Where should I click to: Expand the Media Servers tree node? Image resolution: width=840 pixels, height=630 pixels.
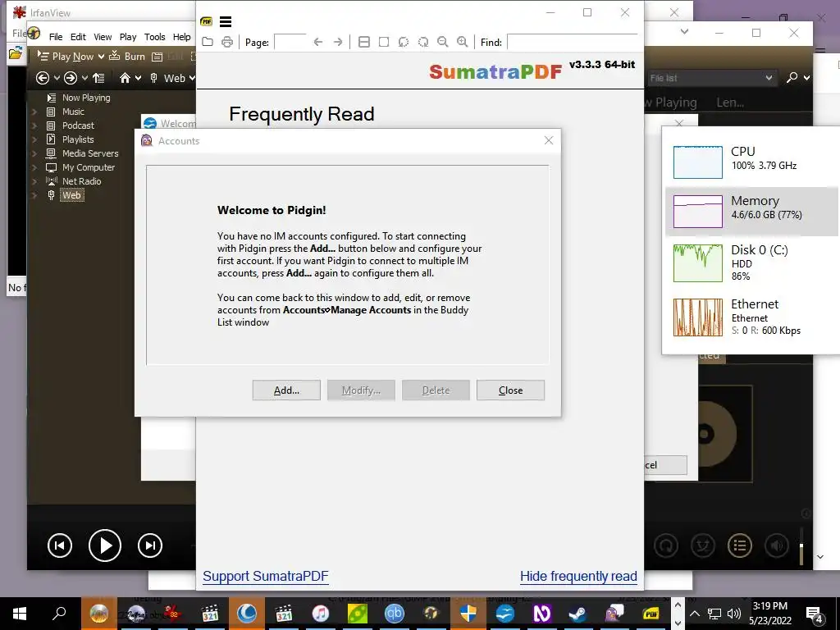click(34, 153)
